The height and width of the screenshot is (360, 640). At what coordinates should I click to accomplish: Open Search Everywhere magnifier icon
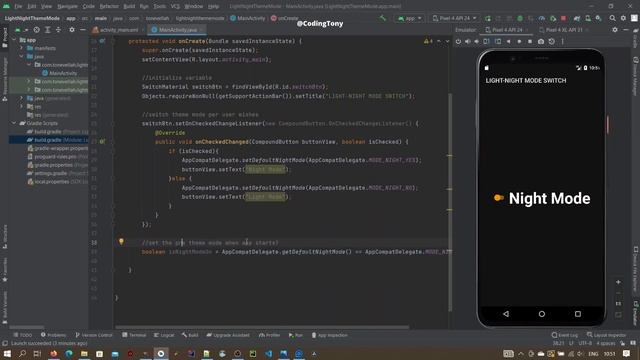pos(612,18)
